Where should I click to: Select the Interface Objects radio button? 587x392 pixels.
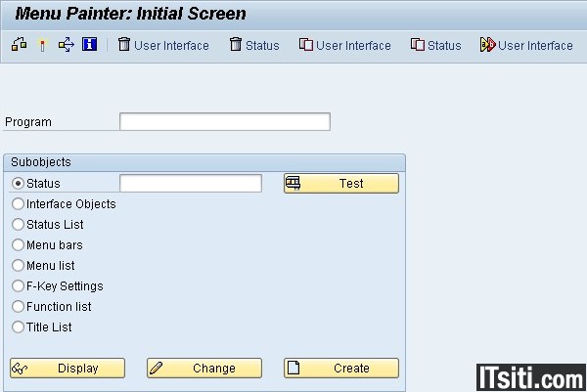tap(19, 204)
